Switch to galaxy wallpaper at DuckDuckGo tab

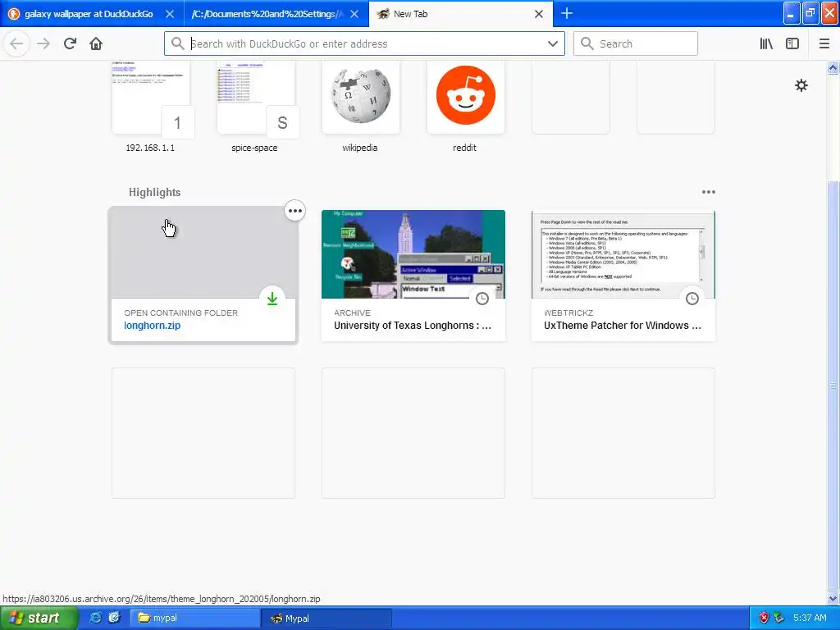point(89,14)
